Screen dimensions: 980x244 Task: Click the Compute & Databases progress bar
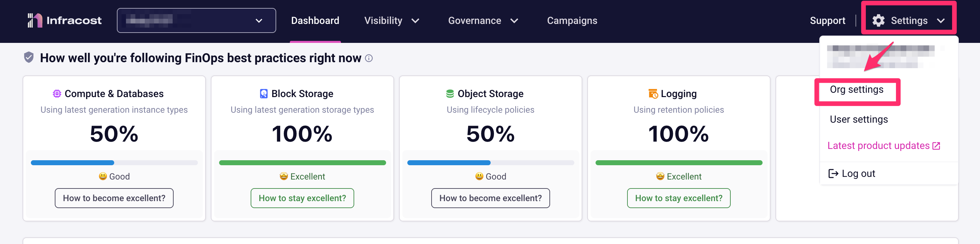[114, 163]
